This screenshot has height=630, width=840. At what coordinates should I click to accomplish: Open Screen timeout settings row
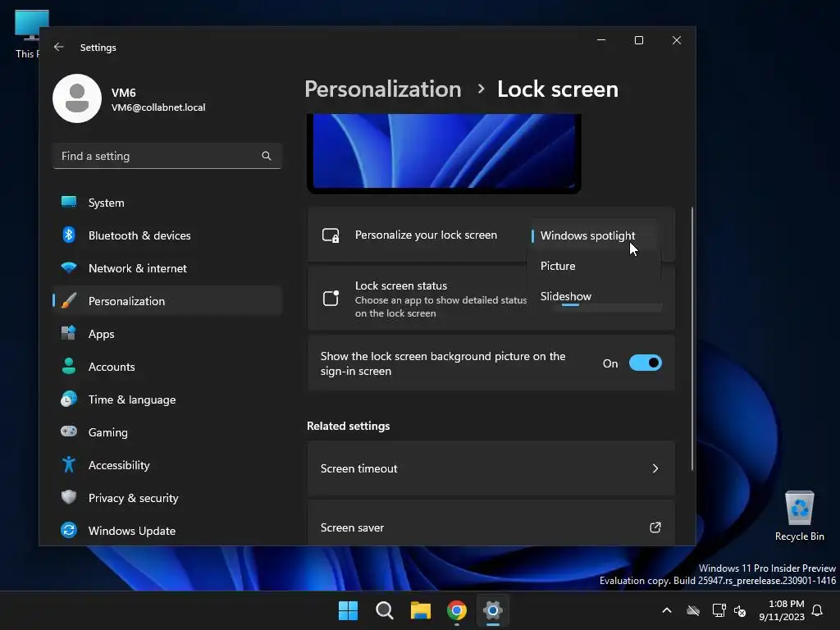(491, 468)
